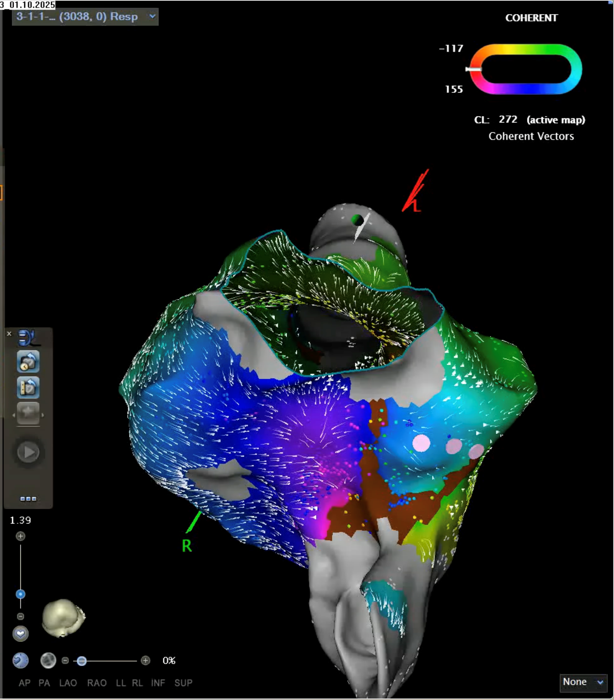Select the LAO projection option
This screenshot has width=614, height=700.
pos(68,683)
